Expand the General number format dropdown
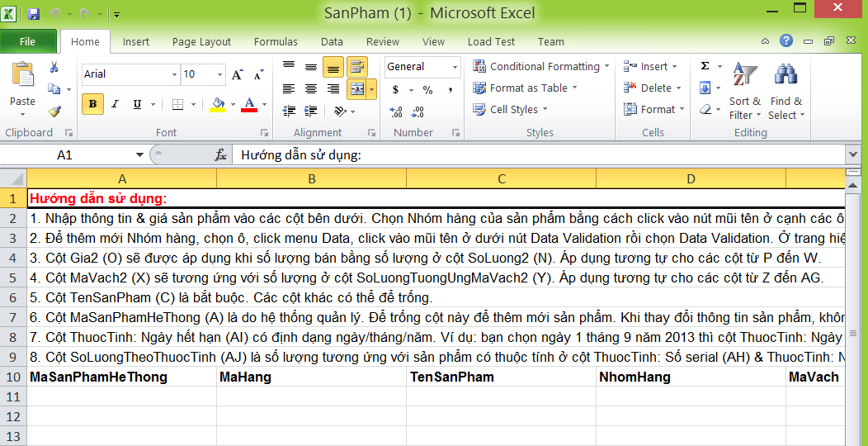The height and width of the screenshot is (446, 868). click(455, 67)
